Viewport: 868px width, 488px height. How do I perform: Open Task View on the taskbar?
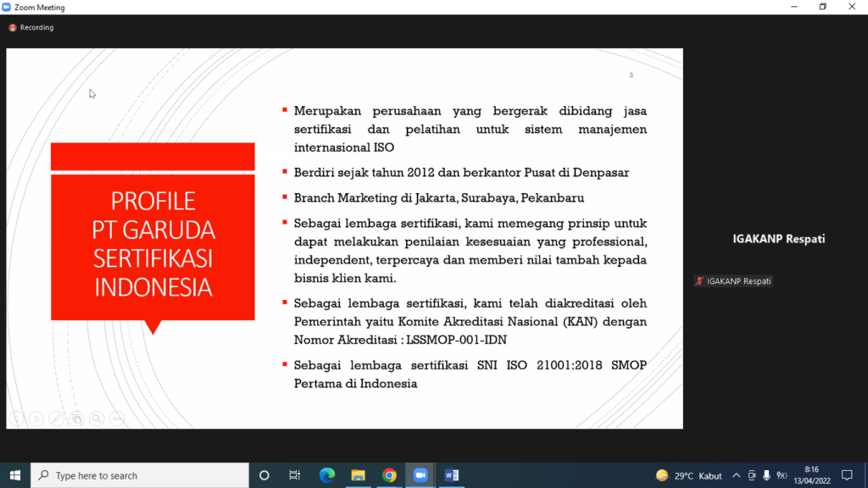point(294,475)
